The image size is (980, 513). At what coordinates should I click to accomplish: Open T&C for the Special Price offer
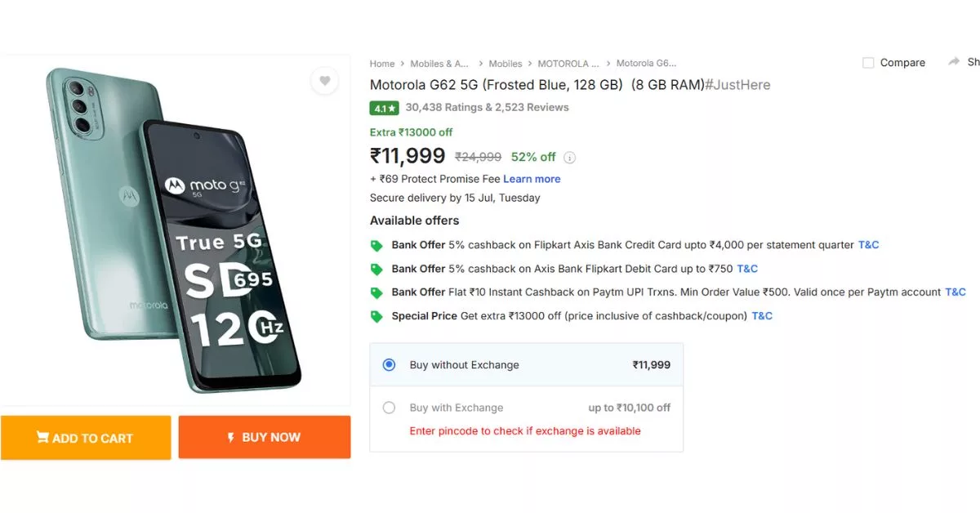761,316
